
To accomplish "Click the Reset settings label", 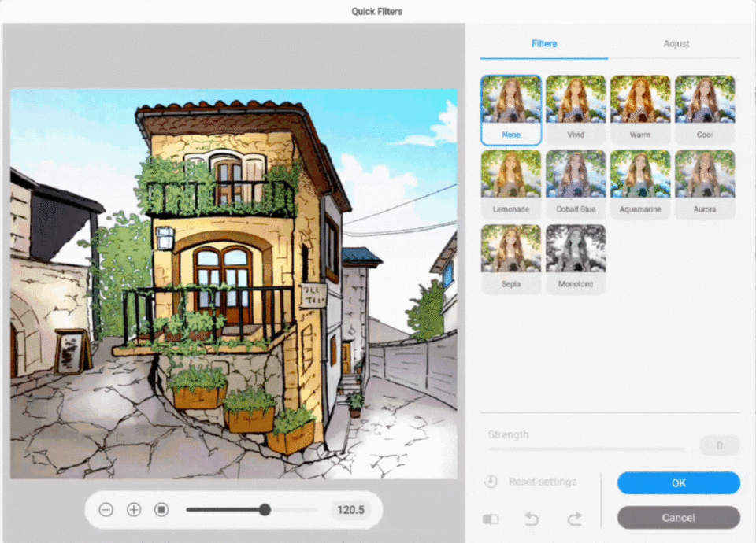I will [543, 482].
